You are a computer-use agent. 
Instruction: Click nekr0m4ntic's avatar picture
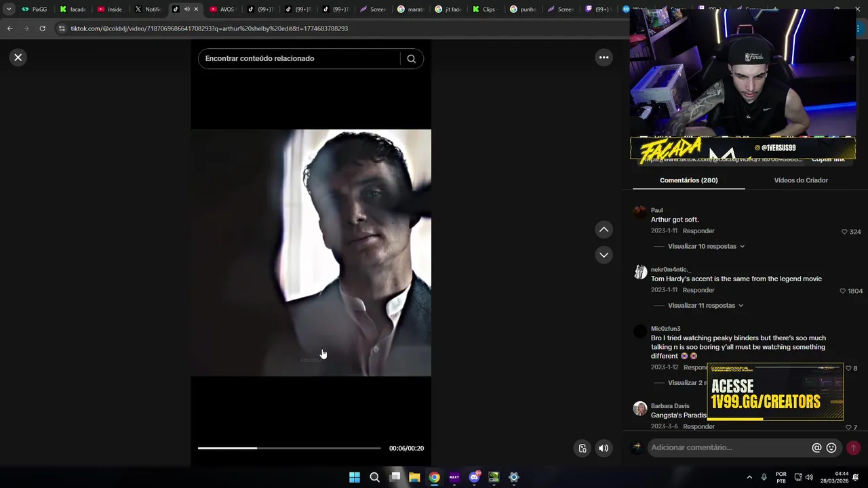pyautogui.click(x=640, y=272)
